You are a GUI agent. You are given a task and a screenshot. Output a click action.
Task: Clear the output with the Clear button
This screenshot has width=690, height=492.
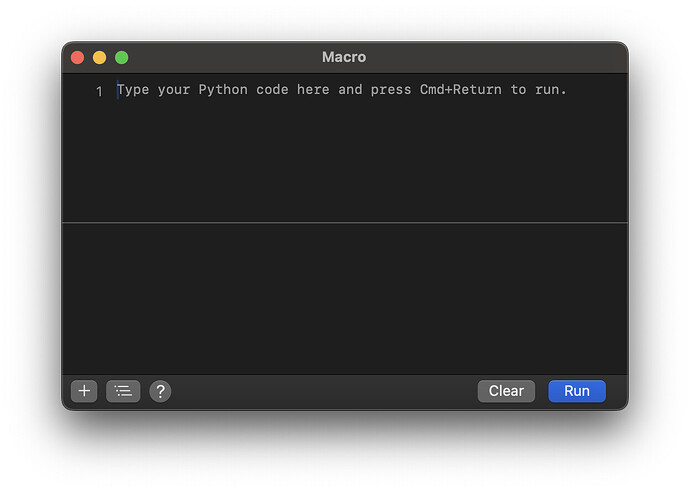pyautogui.click(x=506, y=391)
